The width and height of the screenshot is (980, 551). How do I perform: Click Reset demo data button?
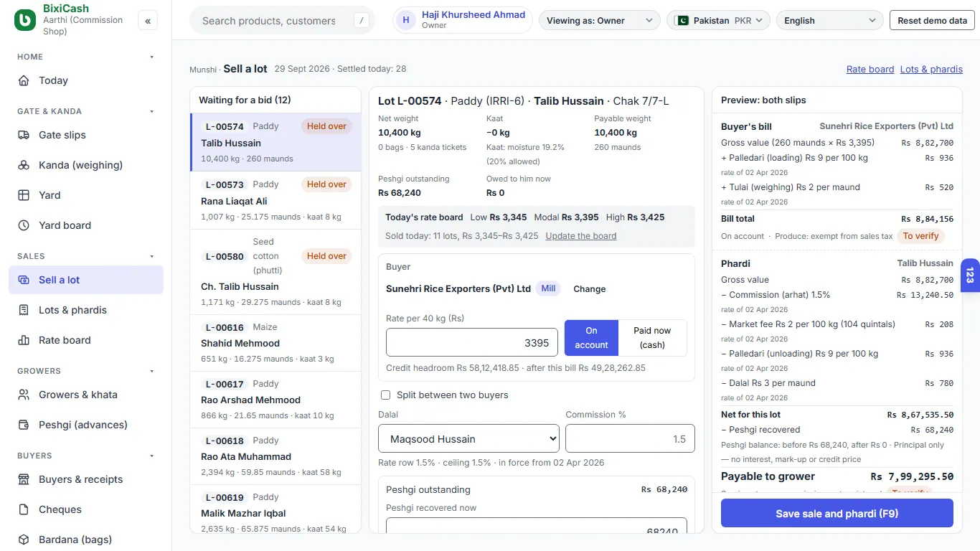point(932,21)
